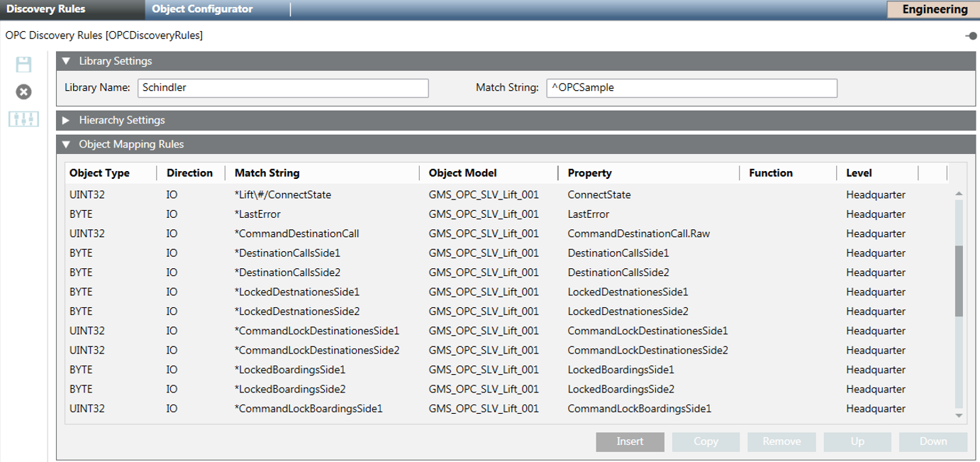The height and width of the screenshot is (462, 980).
Task: Click the Object Type column header
Action: [x=101, y=172]
